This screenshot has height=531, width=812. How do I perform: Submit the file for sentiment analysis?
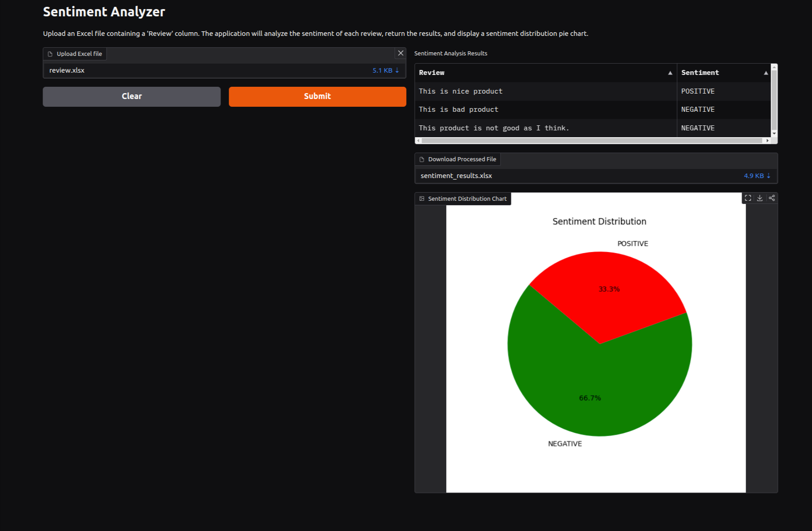(317, 96)
